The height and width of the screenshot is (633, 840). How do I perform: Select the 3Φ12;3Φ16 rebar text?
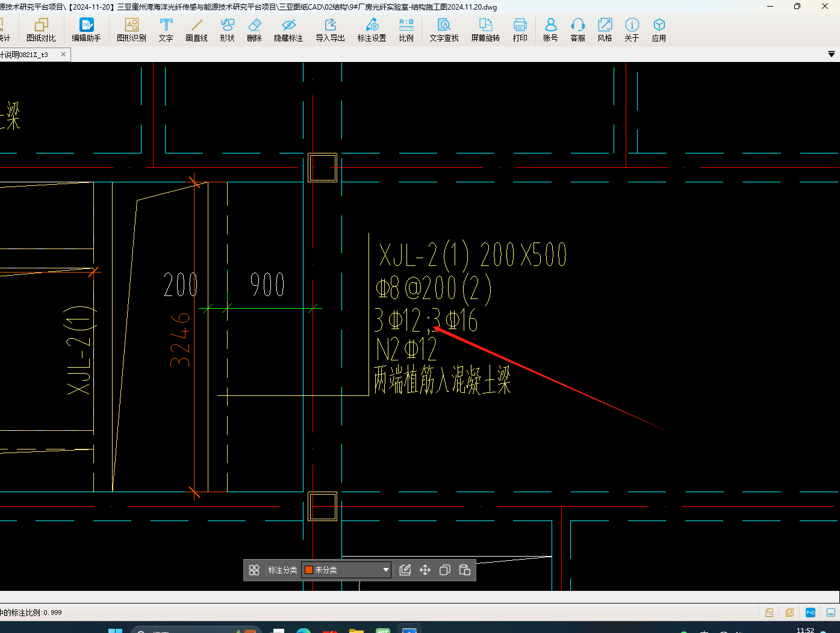pos(426,320)
